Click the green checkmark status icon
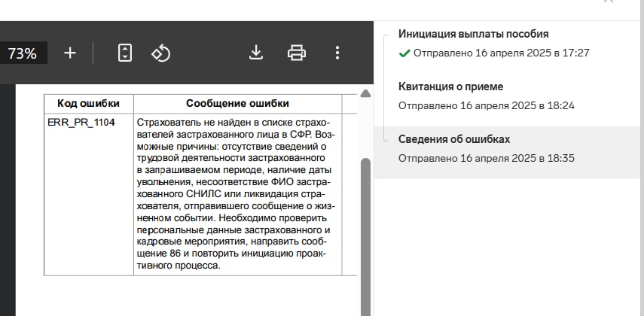644x316 pixels. tap(404, 53)
